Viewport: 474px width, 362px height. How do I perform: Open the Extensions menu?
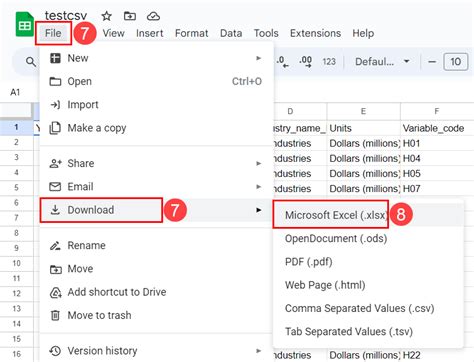[x=315, y=33]
